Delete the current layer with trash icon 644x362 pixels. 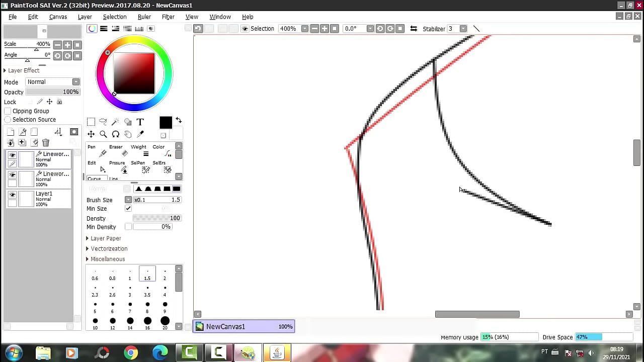click(x=46, y=142)
